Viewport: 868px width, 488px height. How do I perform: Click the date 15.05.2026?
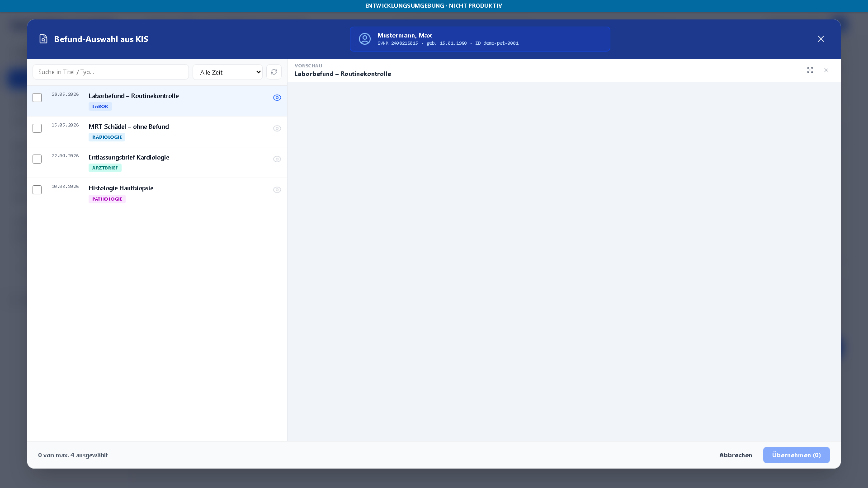pyautogui.click(x=65, y=125)
